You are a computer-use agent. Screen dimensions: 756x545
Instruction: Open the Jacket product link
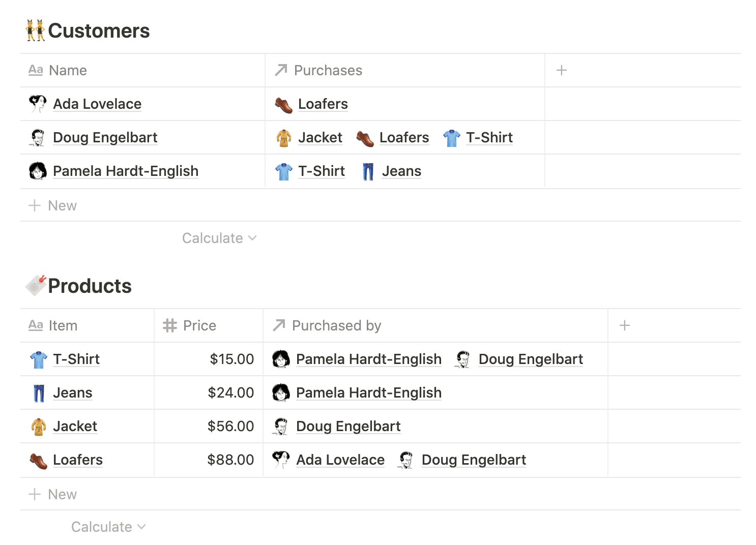75,426
